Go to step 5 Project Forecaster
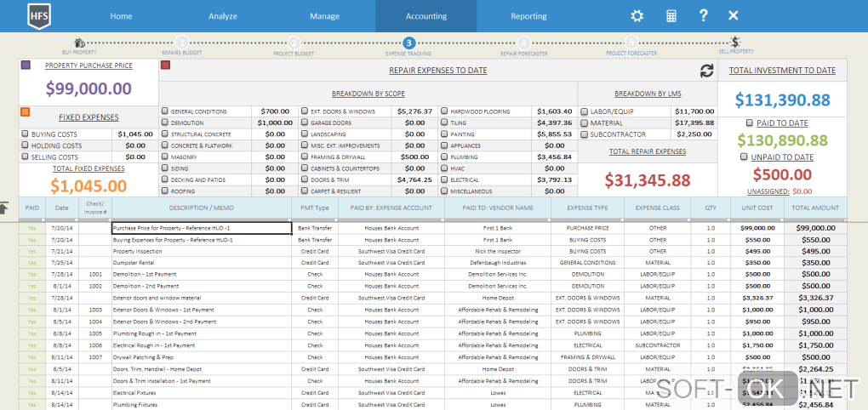This screenshot has height=410, width=868. click(631, 43)
